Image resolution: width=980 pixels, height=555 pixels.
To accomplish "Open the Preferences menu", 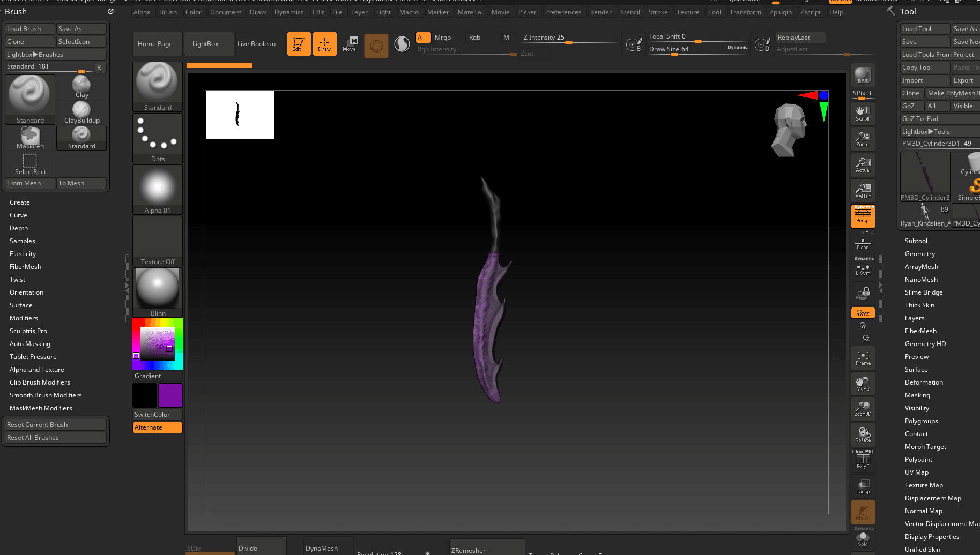I will [563, 12].
